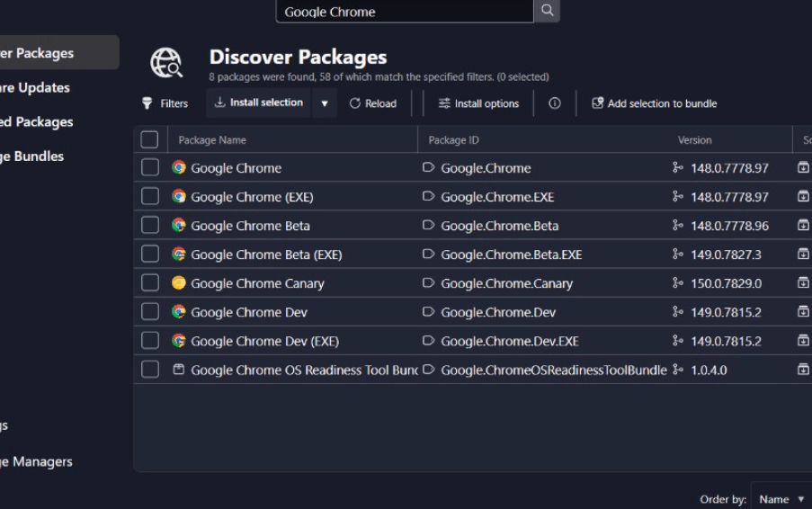Reload the package list
This screenshot has width=812, height=509.
point(373,103)
